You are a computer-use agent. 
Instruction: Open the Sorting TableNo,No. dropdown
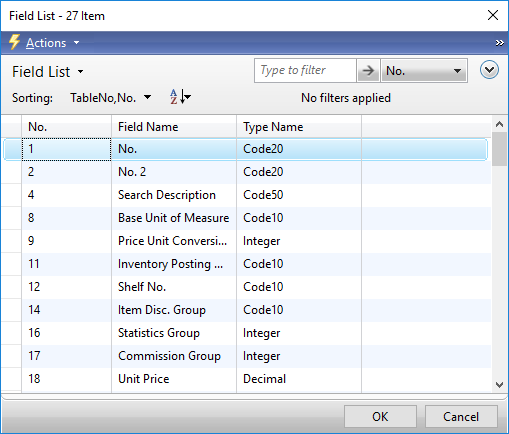[110, 98]
